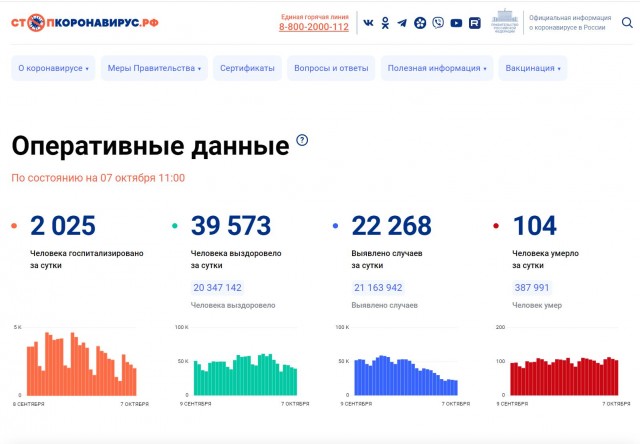Screen dimensions: 640x444
Task: Click the date text 'По состоянию на 07 октября 11:00'
Action: coord(98,178)
